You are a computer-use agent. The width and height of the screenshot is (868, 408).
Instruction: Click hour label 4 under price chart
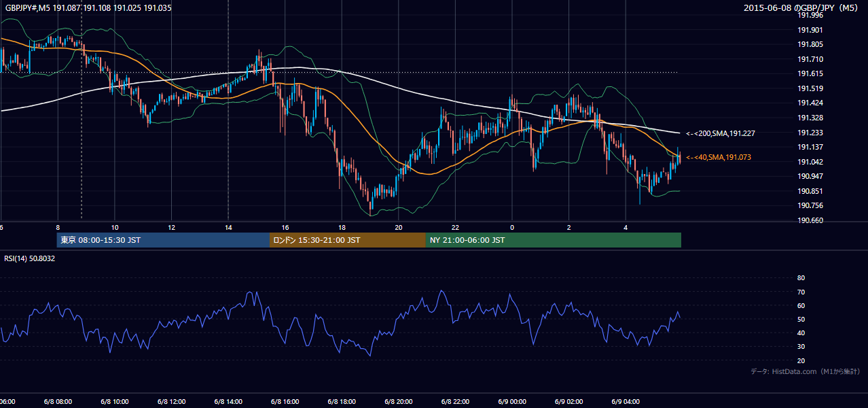tap(626, 227)
